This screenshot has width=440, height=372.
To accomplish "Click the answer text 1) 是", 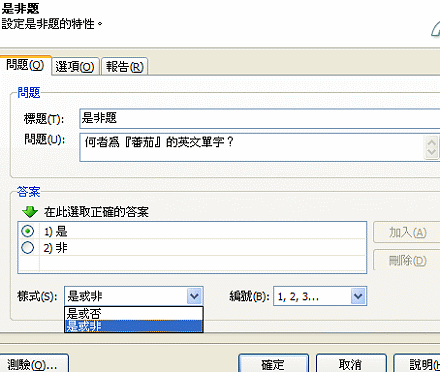I will (x=55, y=231).
